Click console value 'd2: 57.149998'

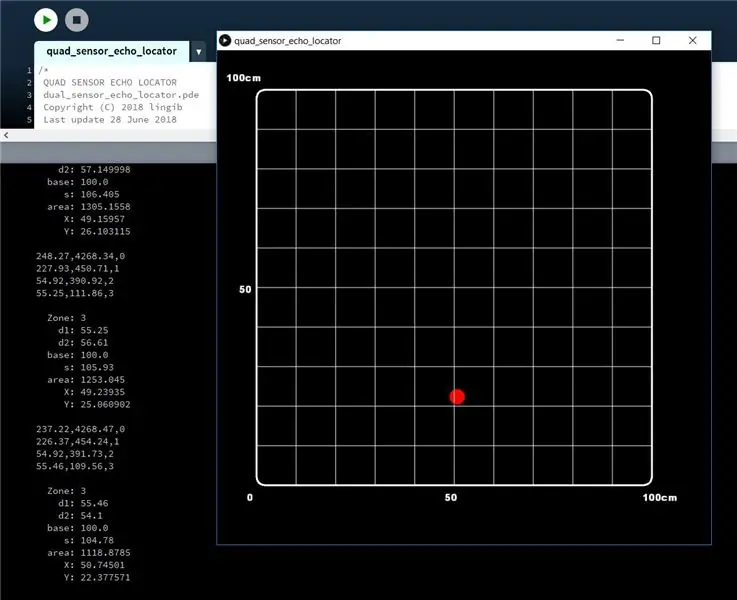[94, 170]
